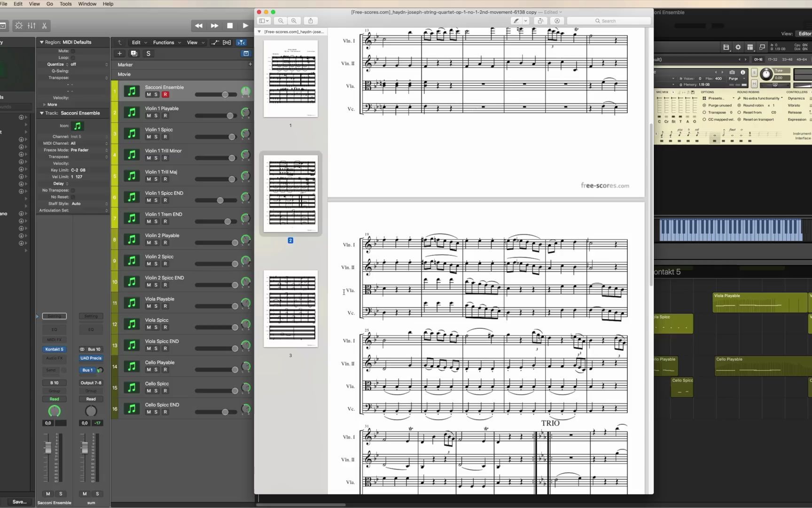Image resolution: width=812 pixels, height=508 pixels.
Task: Click the Rotate icon in Preview toolbar
Action: point(540,21)
